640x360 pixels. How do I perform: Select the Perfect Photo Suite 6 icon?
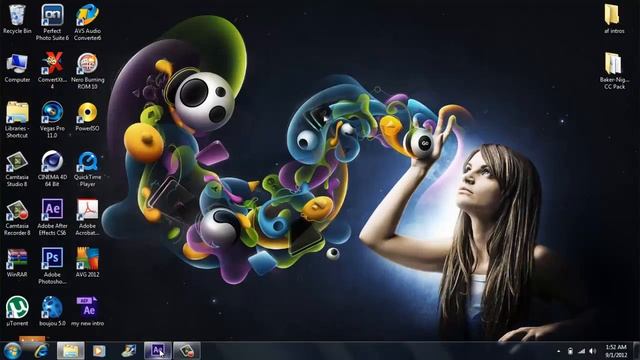point(52,22)
